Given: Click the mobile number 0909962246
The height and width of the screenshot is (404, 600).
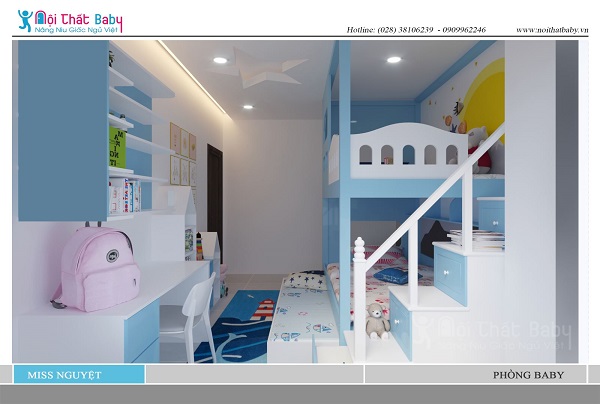Looking at the screenshot, I should click(464, 30).
